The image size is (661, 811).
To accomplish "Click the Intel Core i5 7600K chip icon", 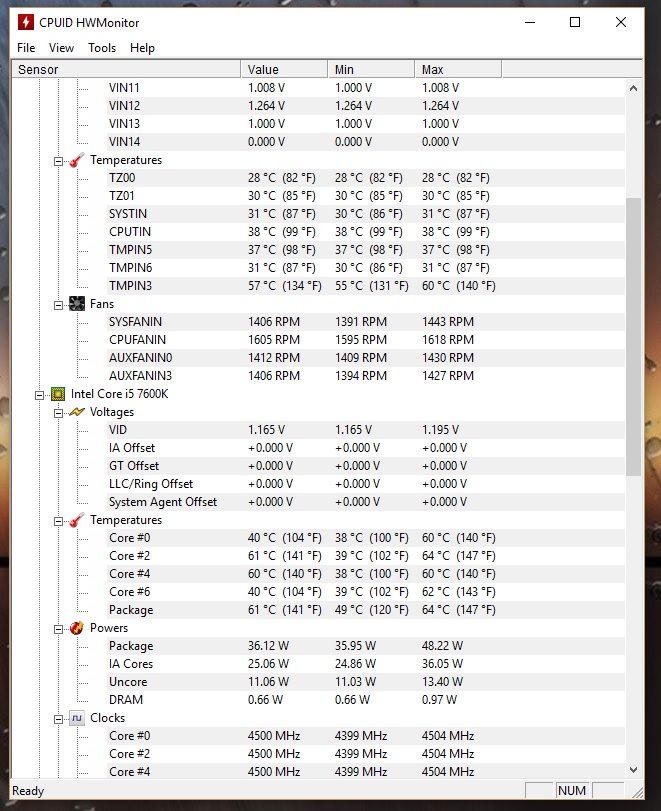I will pyautogui.click(x=57, y=394).
